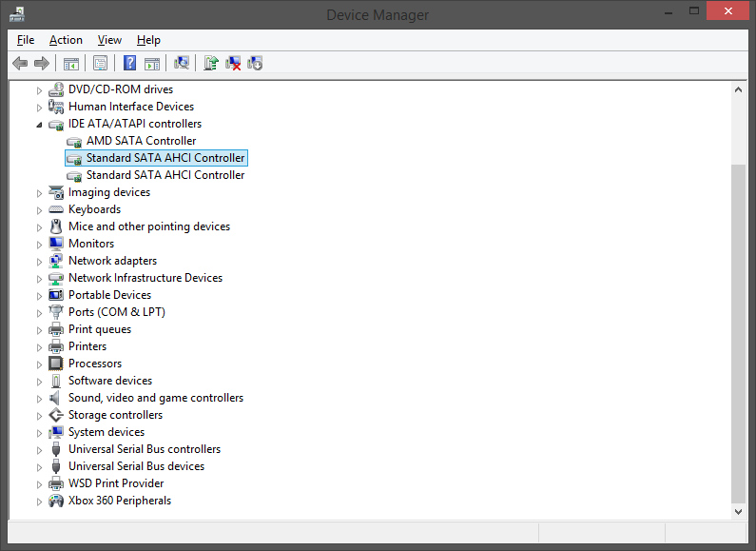Click the scrollbar down arrow
756x551 pixels.
tap(738, 511)
